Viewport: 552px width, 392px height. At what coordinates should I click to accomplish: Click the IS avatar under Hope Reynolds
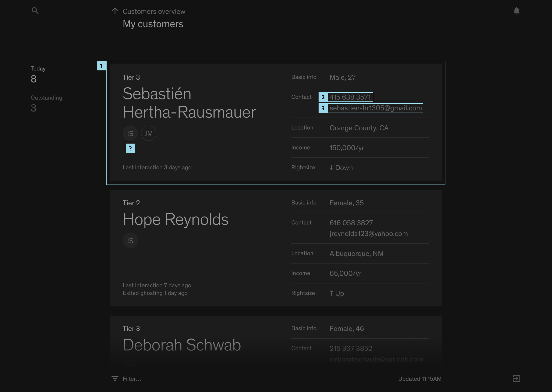(130, 241)
